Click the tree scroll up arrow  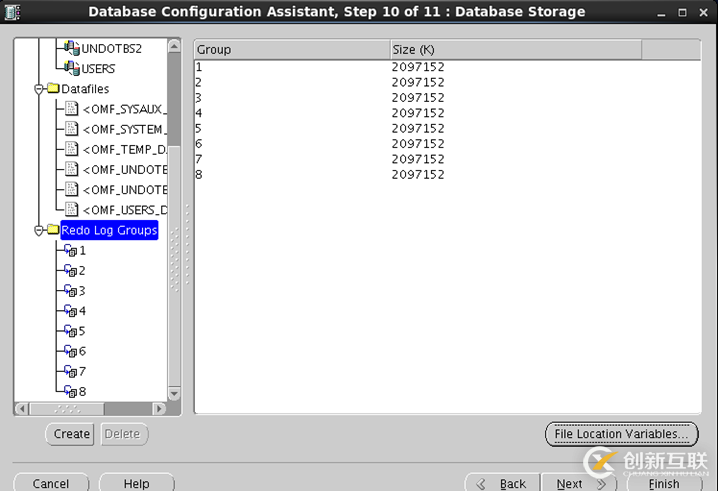pos(174,46)
